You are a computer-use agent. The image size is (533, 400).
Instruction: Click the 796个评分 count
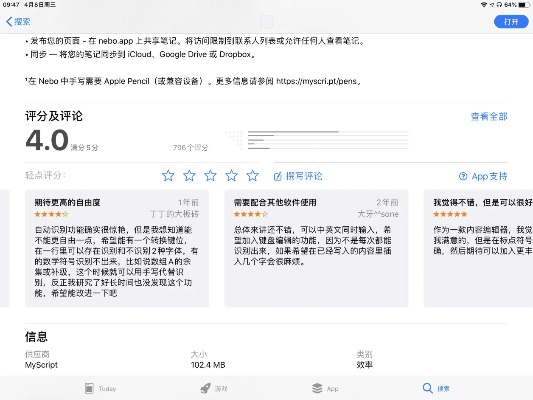pos(190,147)
